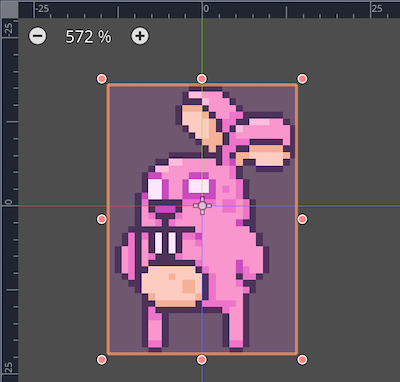Click the zoom out minus button

click(38, 36)
